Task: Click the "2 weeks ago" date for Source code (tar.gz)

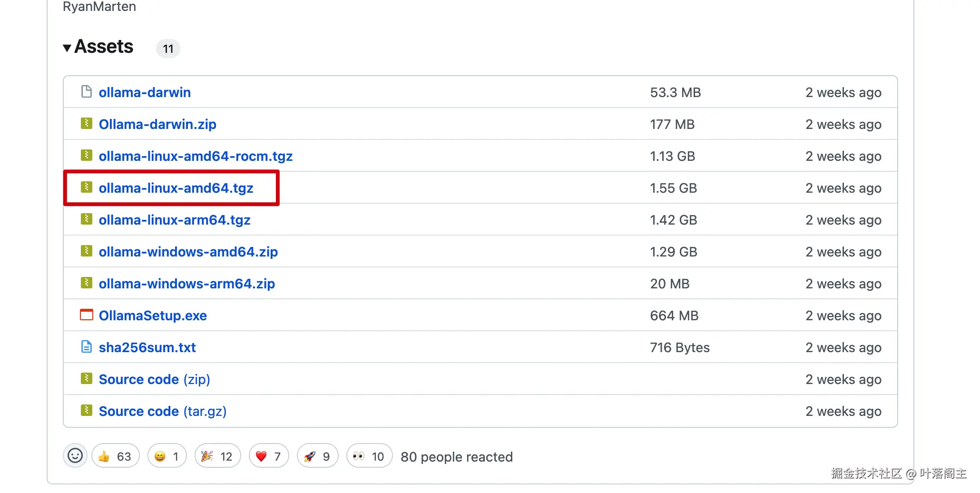Action: (x=843, y=411)
